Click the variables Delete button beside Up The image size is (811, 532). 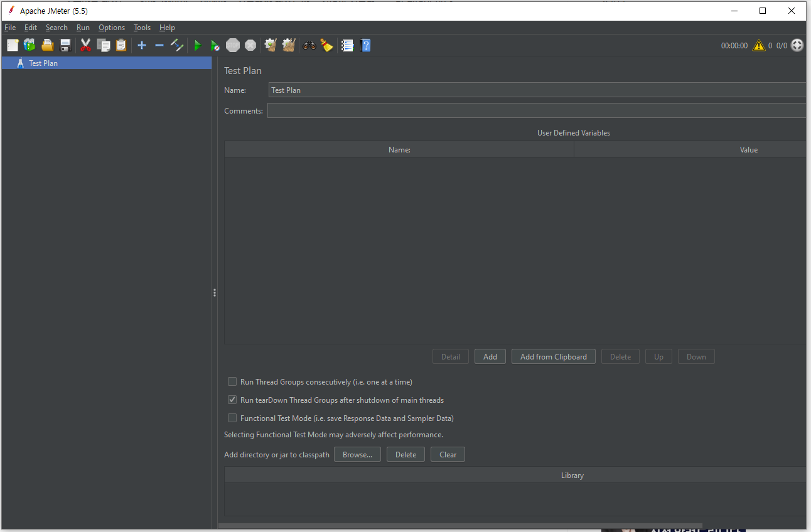620,357
